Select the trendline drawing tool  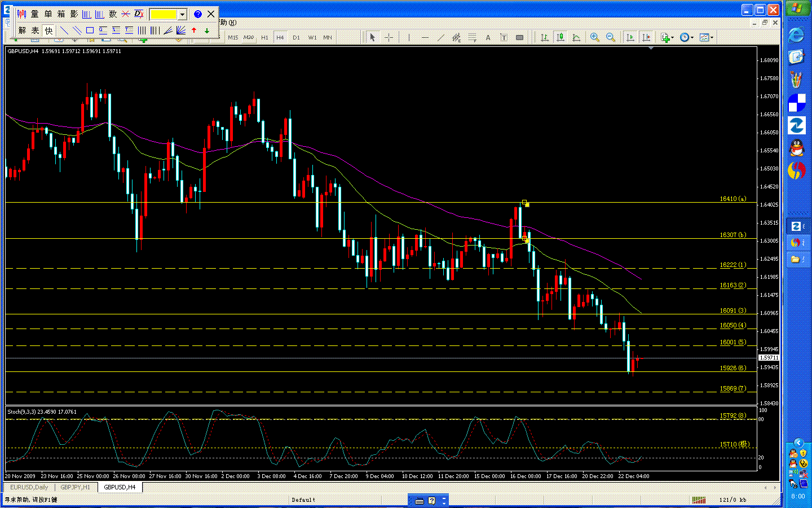point(440,37)
